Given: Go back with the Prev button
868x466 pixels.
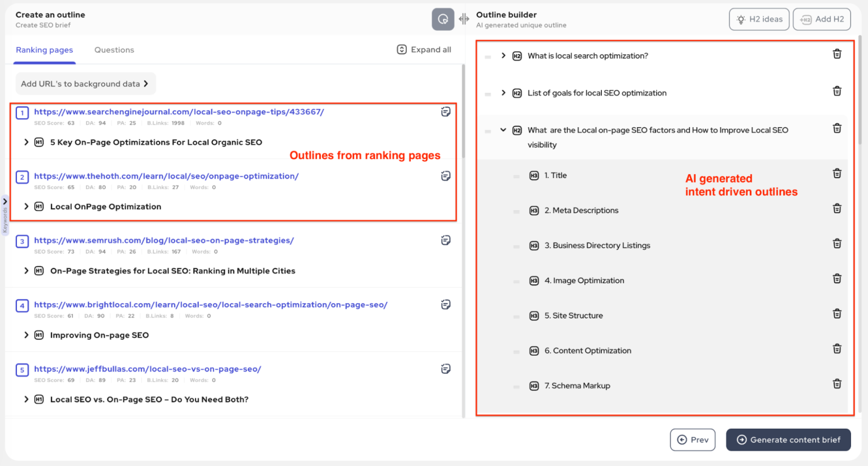Looking at the screenshot, I should [x=693, y=440].
